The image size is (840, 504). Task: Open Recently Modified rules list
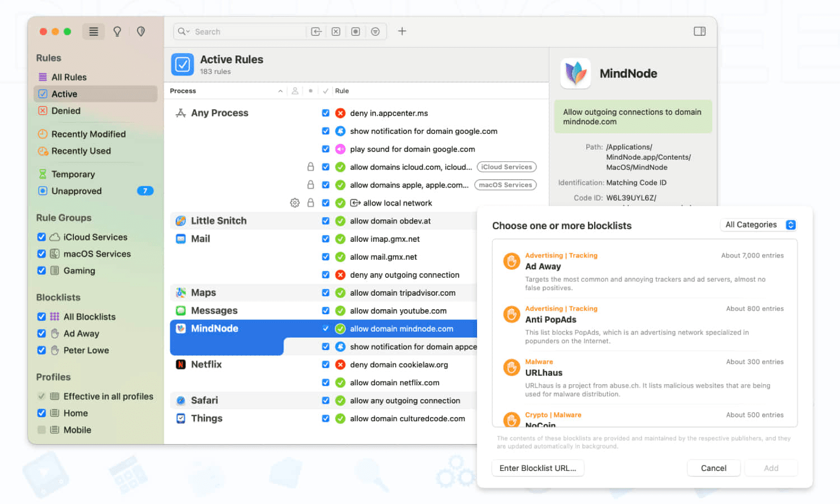[88, 134]
